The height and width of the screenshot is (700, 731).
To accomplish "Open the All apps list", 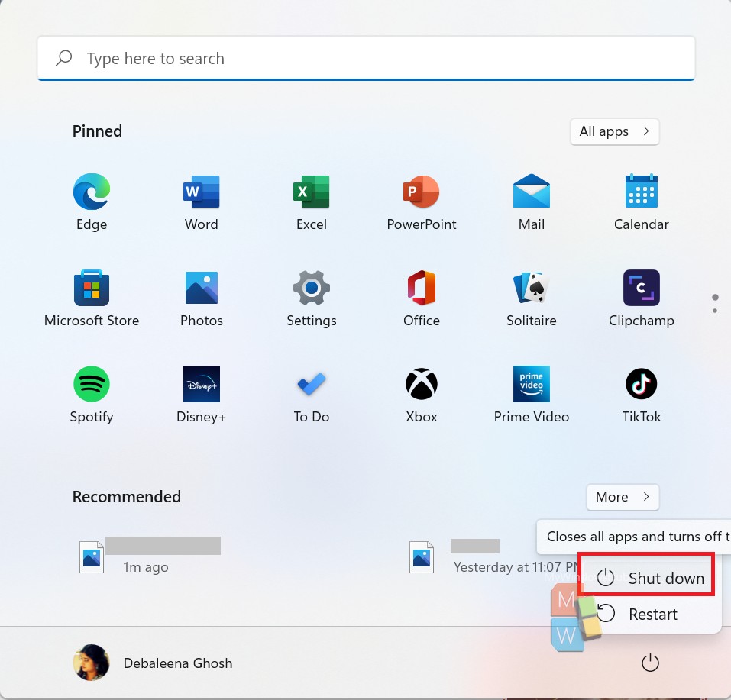I will pyautogui.click(x=614, y=131).
